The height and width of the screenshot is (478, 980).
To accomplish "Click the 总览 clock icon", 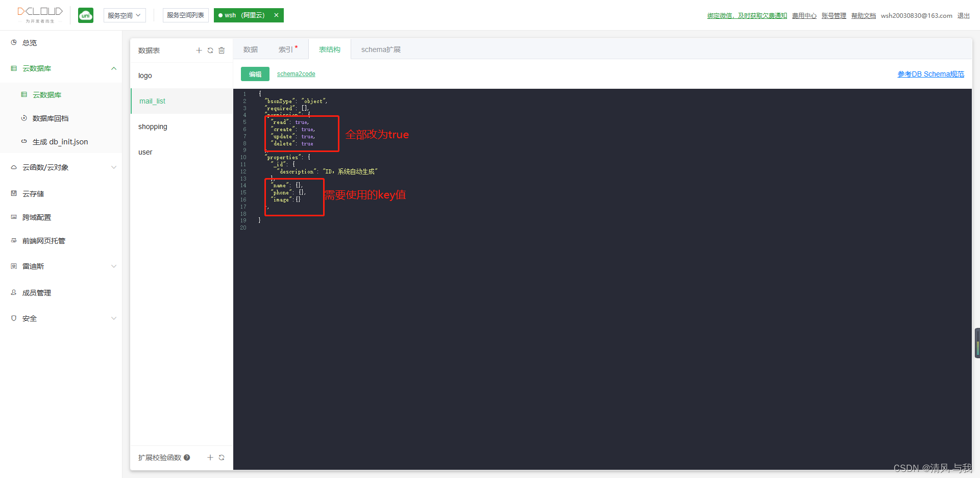I will click(x=14, y=42).
